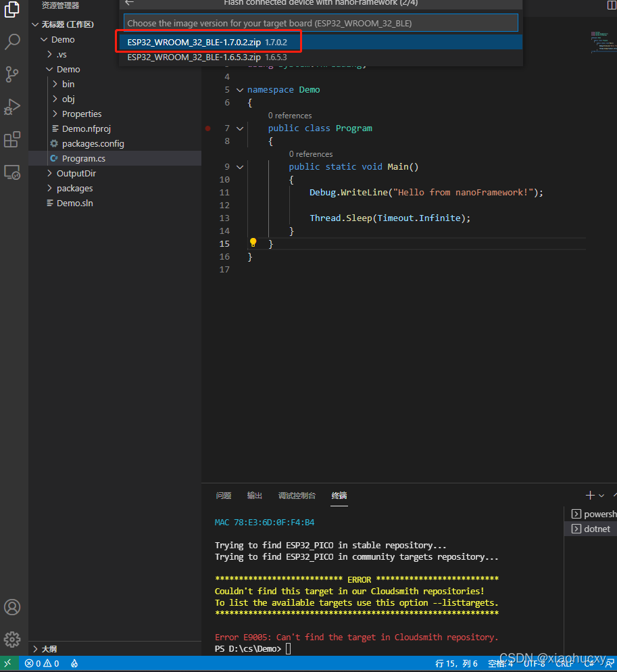Screen dimensions: 617x672
Task: Open the Remote Explorer view
Action: pos(12,172)
